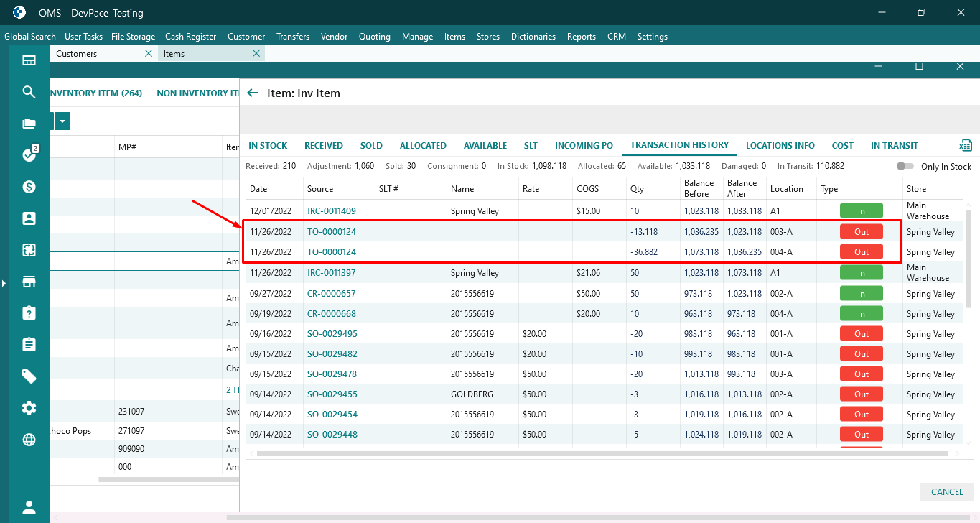Open the magnifier search icon in sidebar

[x=29, y=92]
